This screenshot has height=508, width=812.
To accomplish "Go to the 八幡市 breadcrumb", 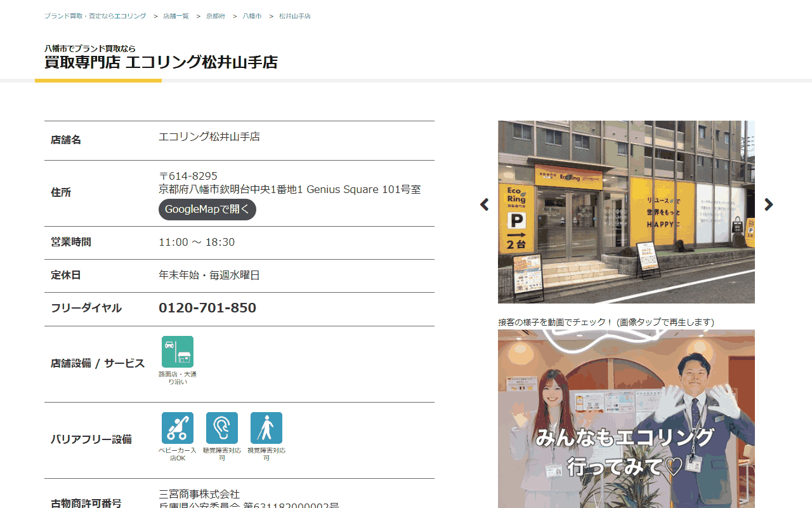I will click(252, 16).
